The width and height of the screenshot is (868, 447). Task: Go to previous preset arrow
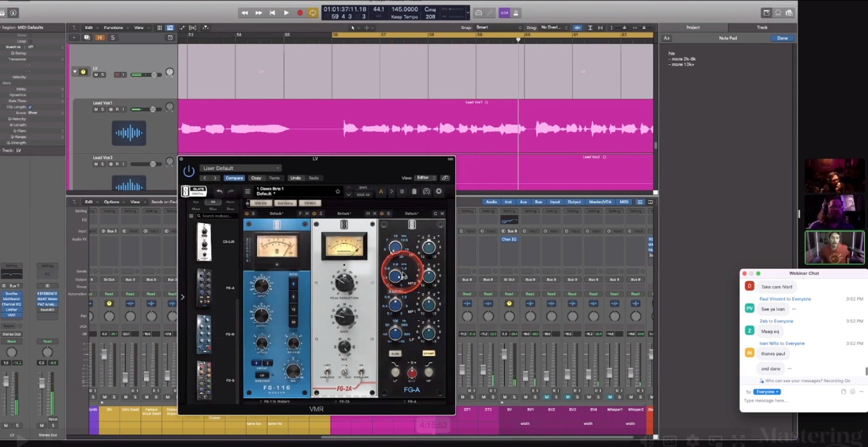click(x=205, y=178)
